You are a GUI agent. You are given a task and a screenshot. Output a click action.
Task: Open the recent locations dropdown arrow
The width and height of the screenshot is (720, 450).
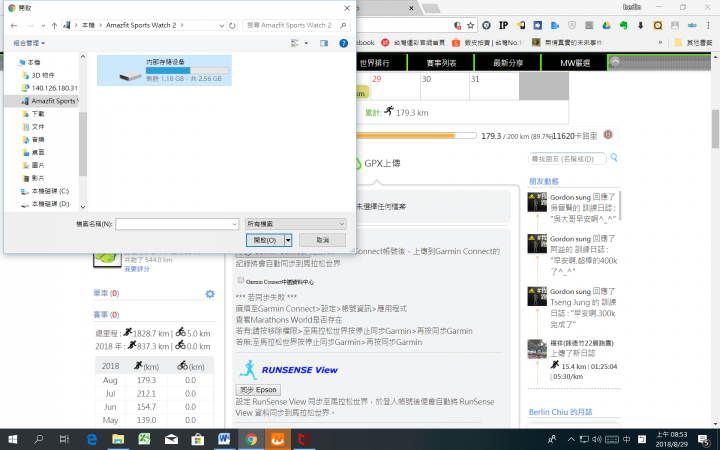pyautogui.click(x=43, y=26)
